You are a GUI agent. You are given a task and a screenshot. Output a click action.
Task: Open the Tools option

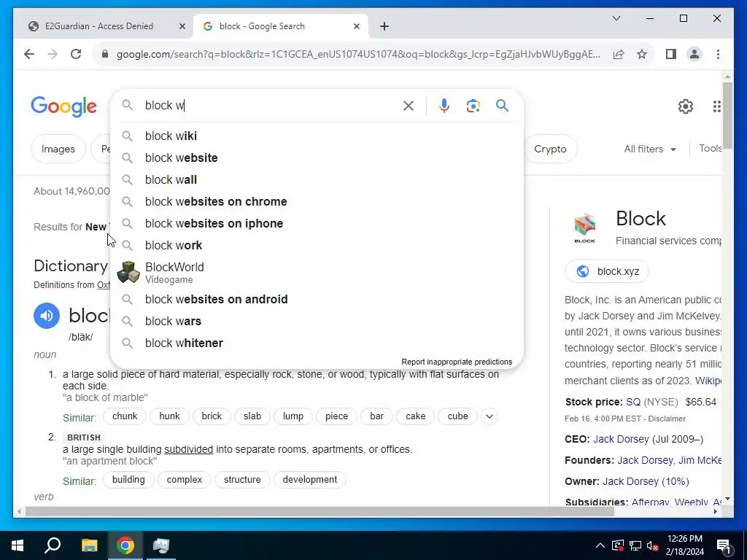click(711, 149)
